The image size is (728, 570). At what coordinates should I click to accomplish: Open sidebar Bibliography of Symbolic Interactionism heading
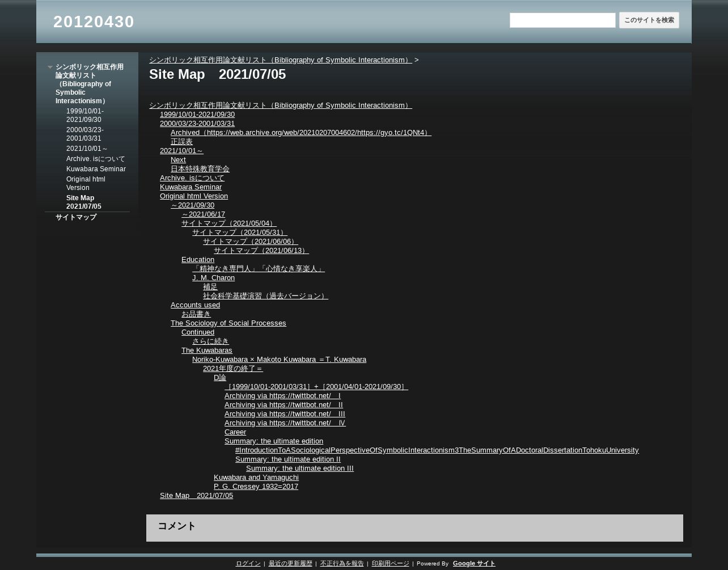(x=90, y=84)
